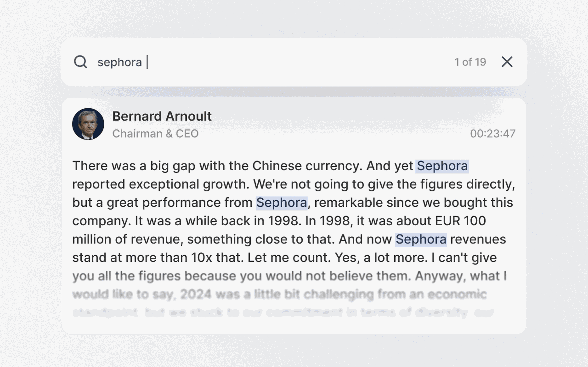The height and width of the screenshot is (367, 588).
Task: Click the faded "2024" text near the bottom
Action: (196, 294)
